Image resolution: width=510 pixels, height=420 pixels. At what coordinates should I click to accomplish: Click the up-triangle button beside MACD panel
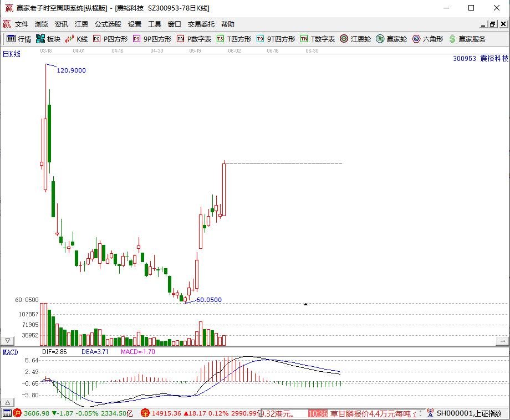coord(7,402)
